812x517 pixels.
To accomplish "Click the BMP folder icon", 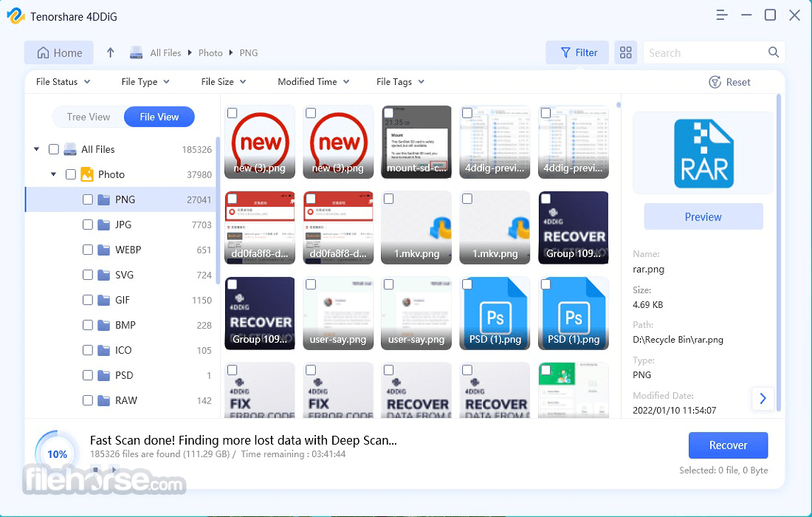I will point(104,325).
